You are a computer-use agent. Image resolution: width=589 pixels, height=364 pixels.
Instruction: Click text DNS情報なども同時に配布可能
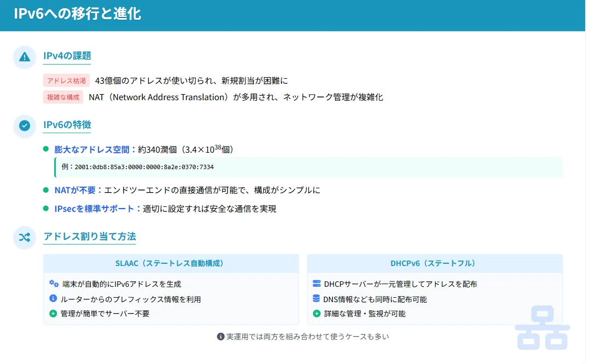[x=376, y=299]
